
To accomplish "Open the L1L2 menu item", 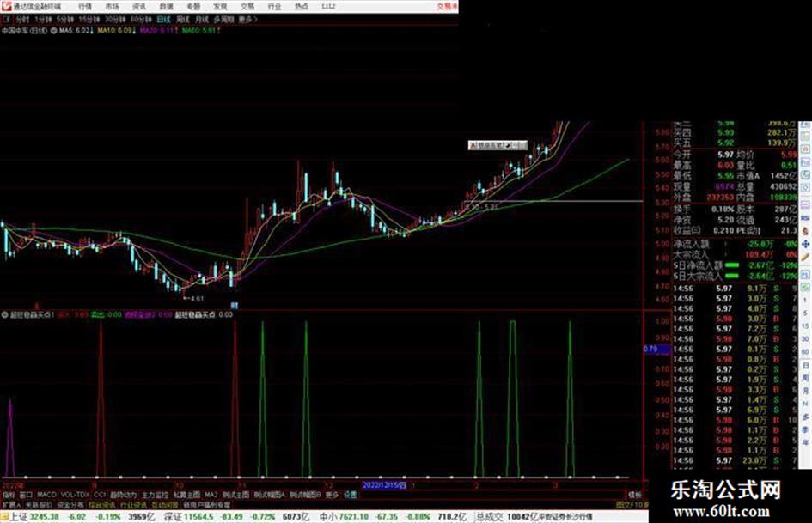I will click(x=328, y=6).
